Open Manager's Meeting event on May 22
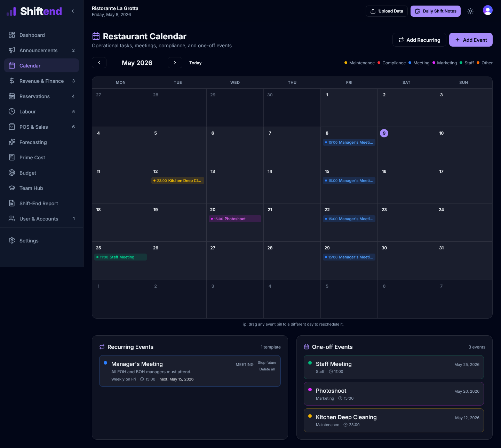Image resolution: width=501 pixels, height=448 pixels. [349, 219]
